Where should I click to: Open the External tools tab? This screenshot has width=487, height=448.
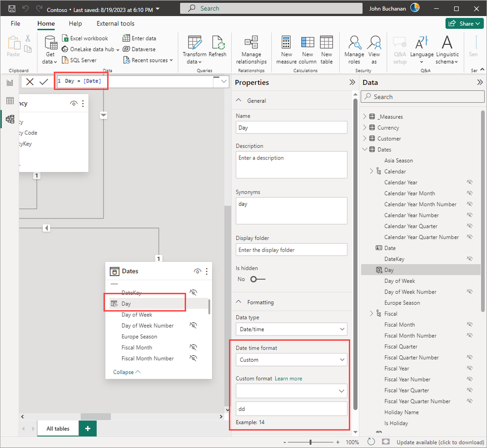click(x=115, y=23)
